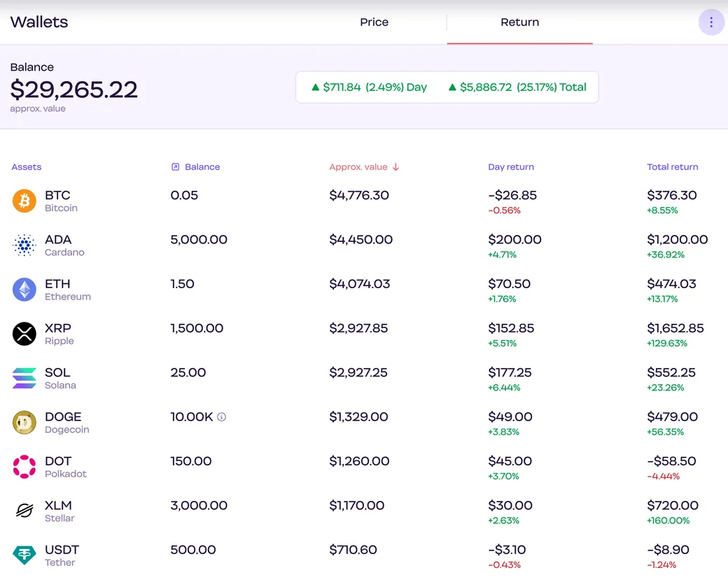Image resolution: width=728 pixels, height=582 pixels.
Task: Click the ETH balance 1.50
Action: (x=182, y=283)
